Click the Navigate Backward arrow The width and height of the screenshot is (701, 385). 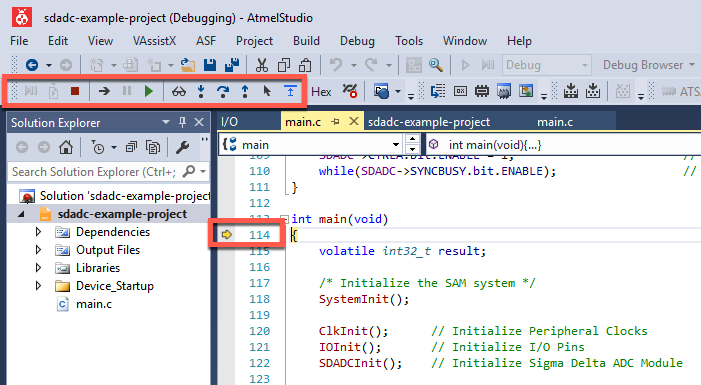[32, 65]
